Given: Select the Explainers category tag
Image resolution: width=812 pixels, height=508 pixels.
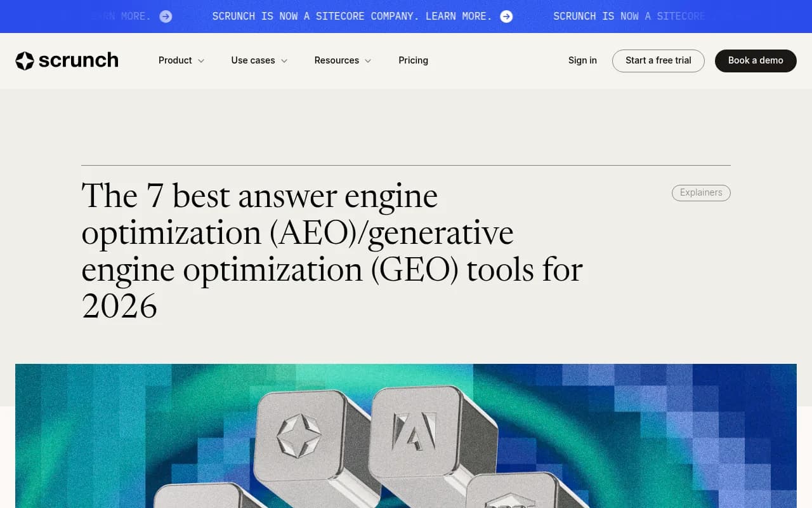Looking at the screenshot, I should pos(701,192).
